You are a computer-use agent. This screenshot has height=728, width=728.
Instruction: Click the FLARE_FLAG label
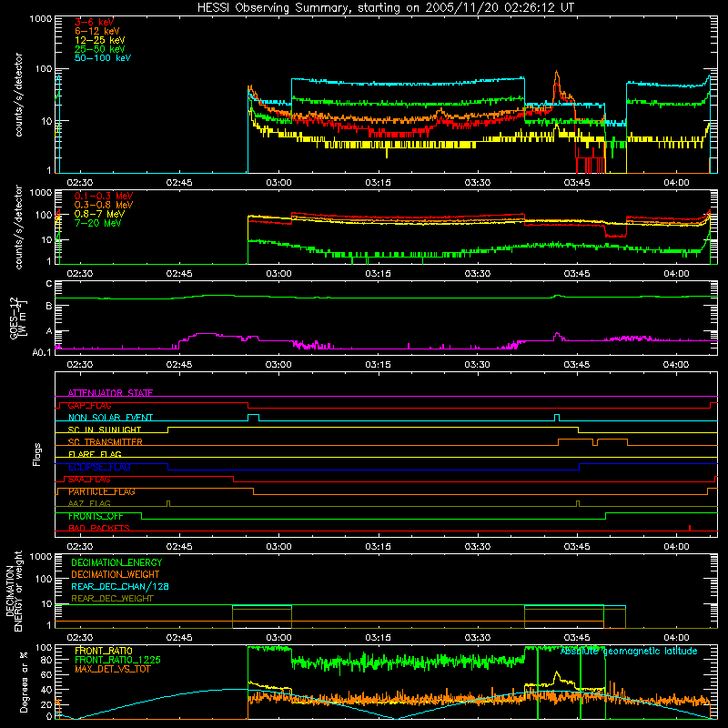(x=95, y=454)
